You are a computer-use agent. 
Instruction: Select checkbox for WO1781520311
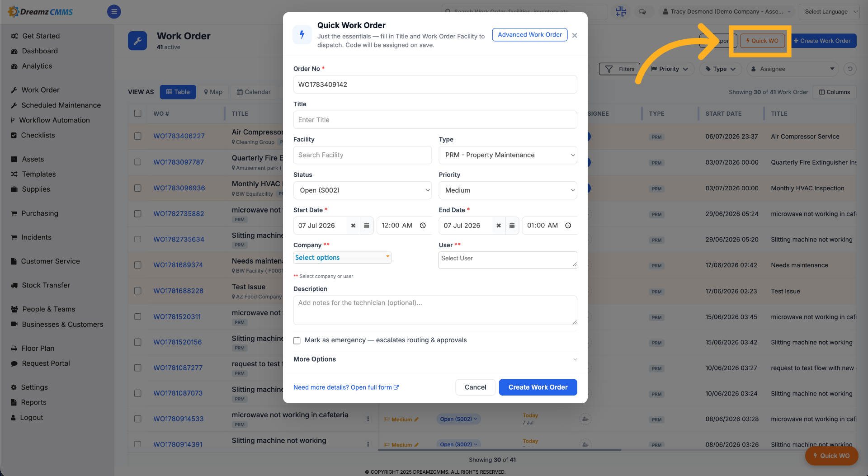tap(138, 316)
